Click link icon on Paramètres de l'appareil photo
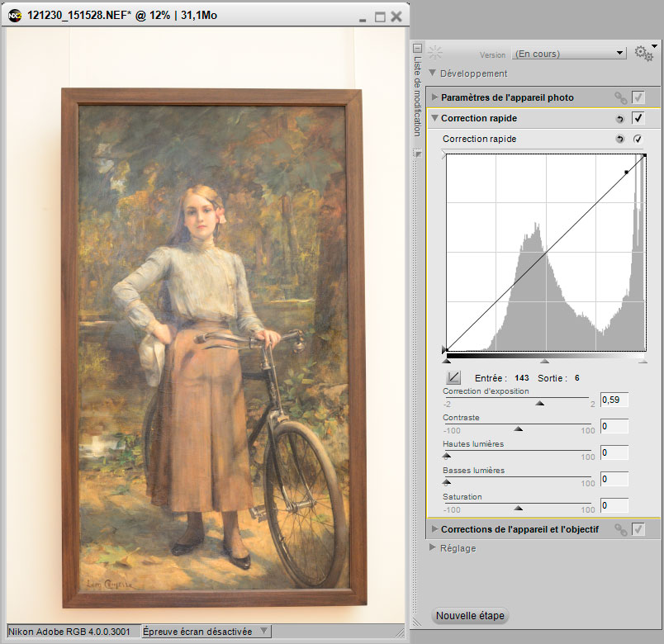The width and height of the screenshot is (664, 644). point(620,97)
